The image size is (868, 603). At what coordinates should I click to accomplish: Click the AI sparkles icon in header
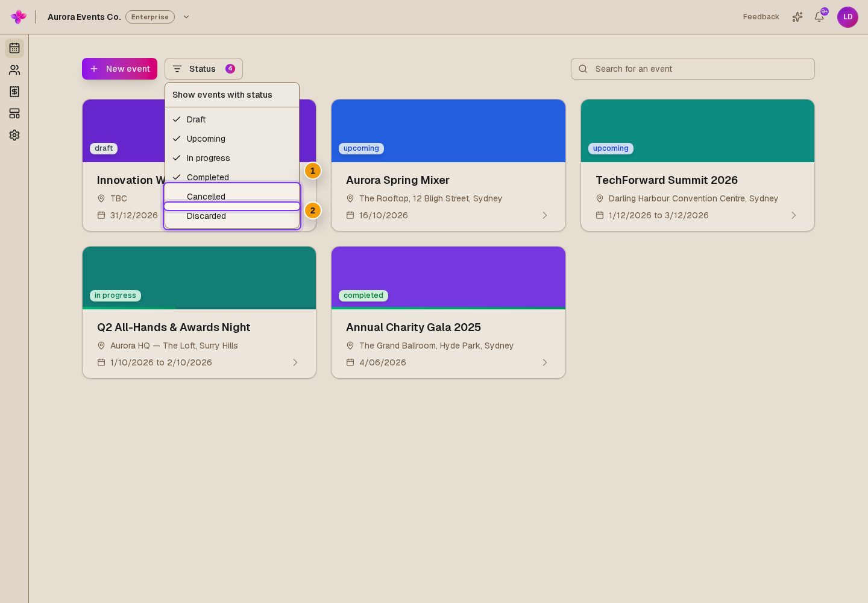click(x=797, y=17)
